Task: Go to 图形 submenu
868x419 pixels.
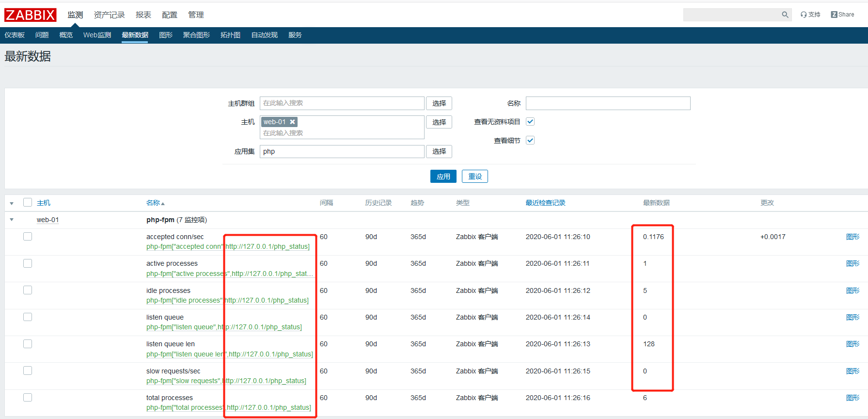Action: pyautogui.click(x=166, y=35)
